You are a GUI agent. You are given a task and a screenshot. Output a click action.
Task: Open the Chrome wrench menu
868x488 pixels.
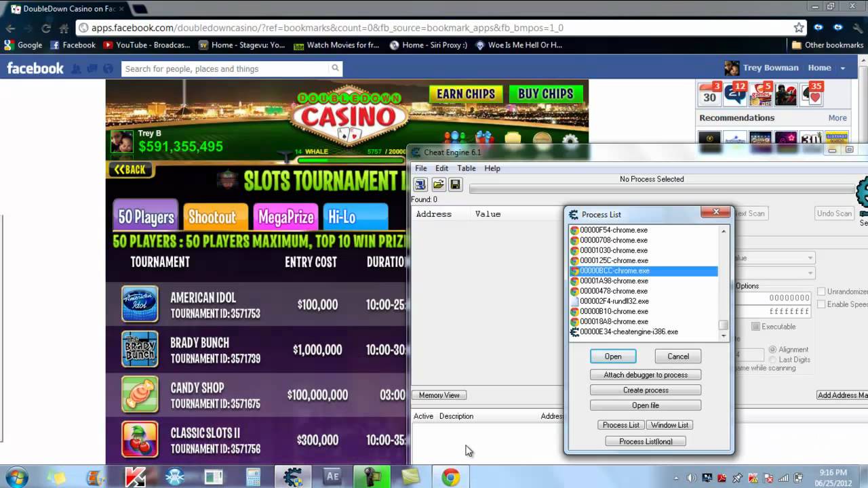point(858,28)
